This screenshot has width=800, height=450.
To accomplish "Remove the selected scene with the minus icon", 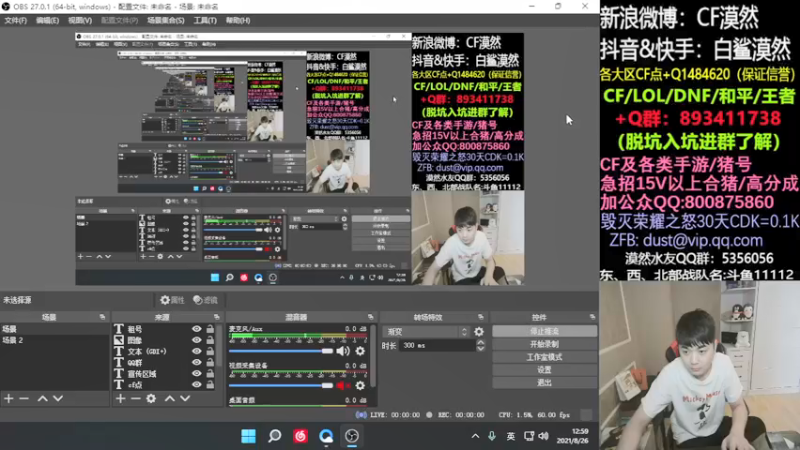I will click(24, 398).
